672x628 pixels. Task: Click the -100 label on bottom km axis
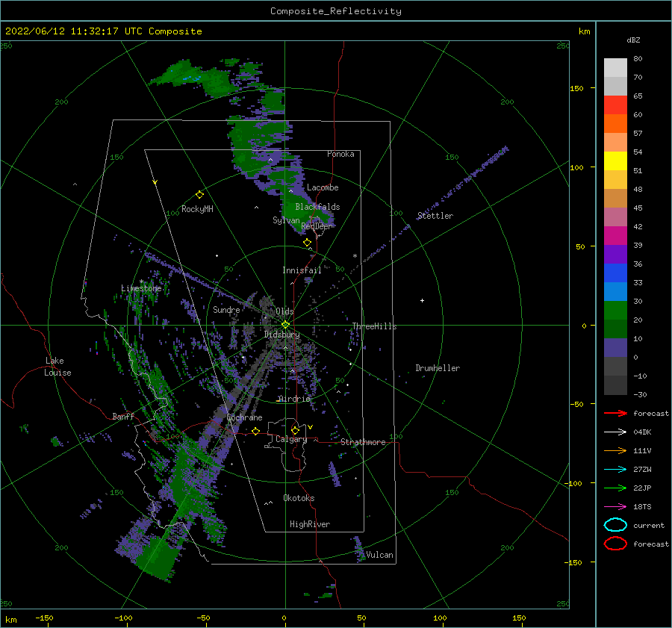pyautogui.click(x=123, y=618)
